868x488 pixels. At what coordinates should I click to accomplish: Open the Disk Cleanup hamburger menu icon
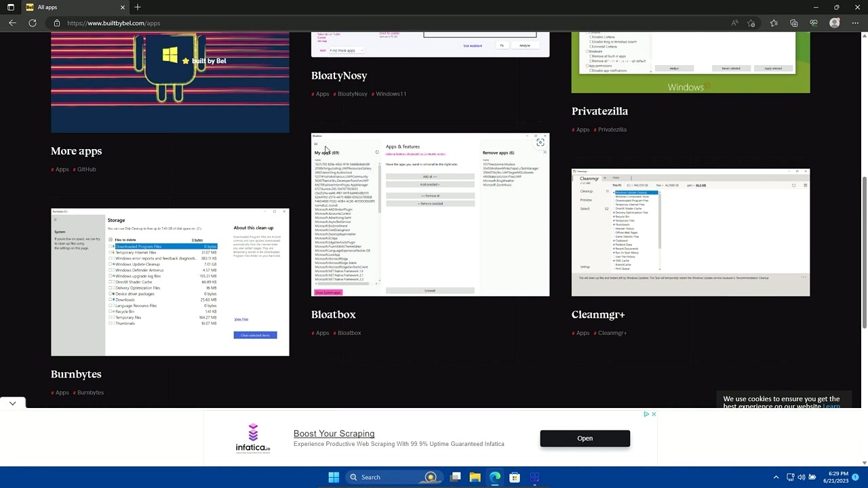click(x=55, y=220)
